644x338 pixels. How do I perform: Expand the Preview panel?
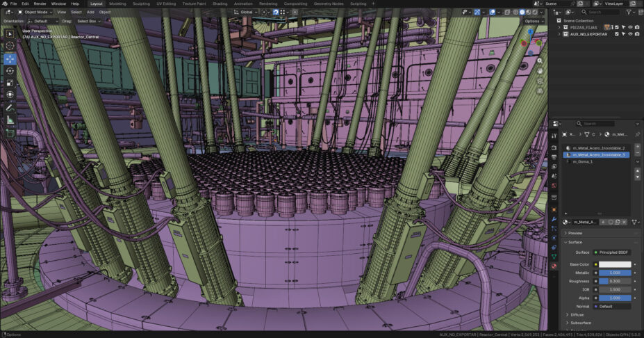pos(575,233)
